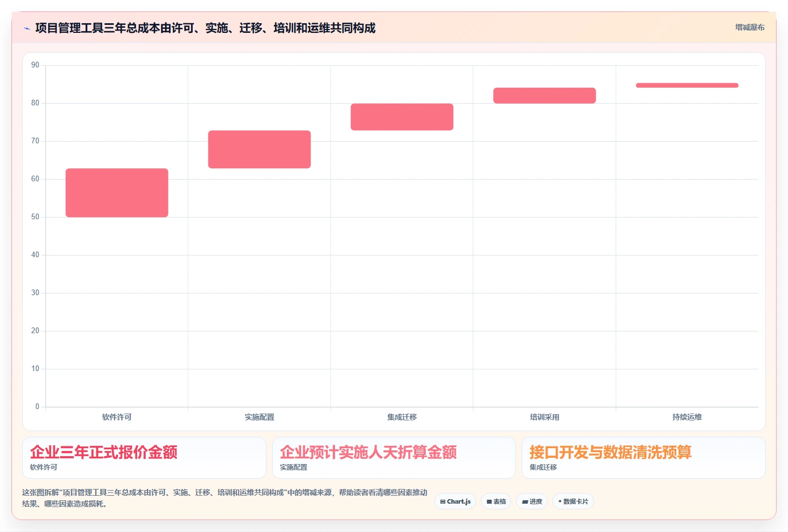The height and width of the screenshot is (532, 788).
Task: Click the 培训采用 x-axis label
Action: tap(544, 417)
